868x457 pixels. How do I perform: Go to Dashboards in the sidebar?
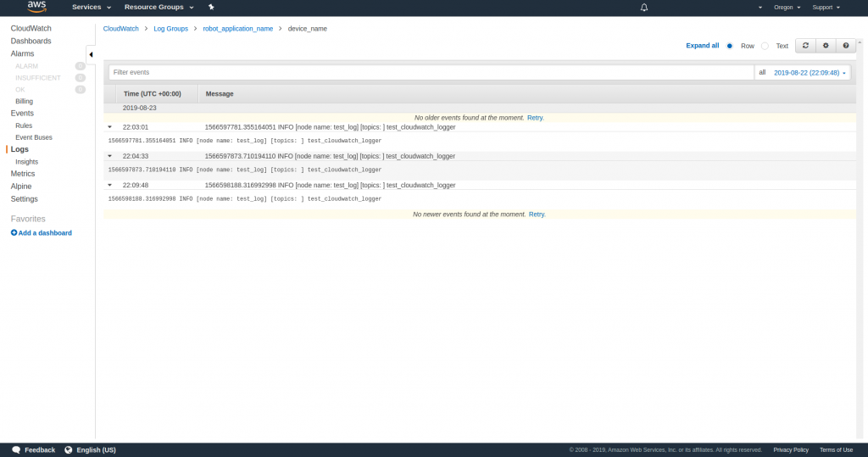[31, 41]
